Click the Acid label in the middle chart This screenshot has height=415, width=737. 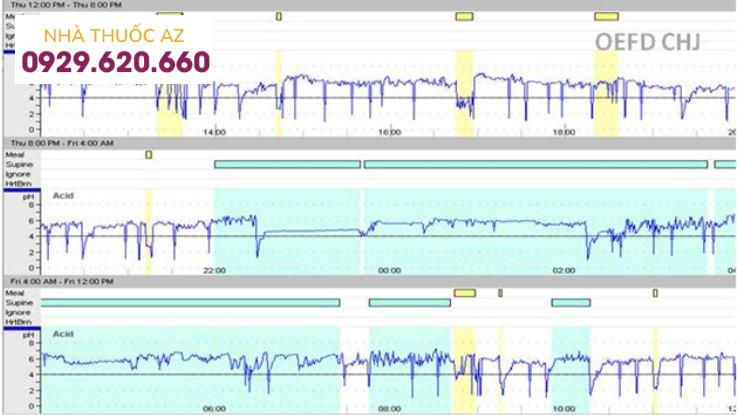pyautogui.click(x=64, y=197)
